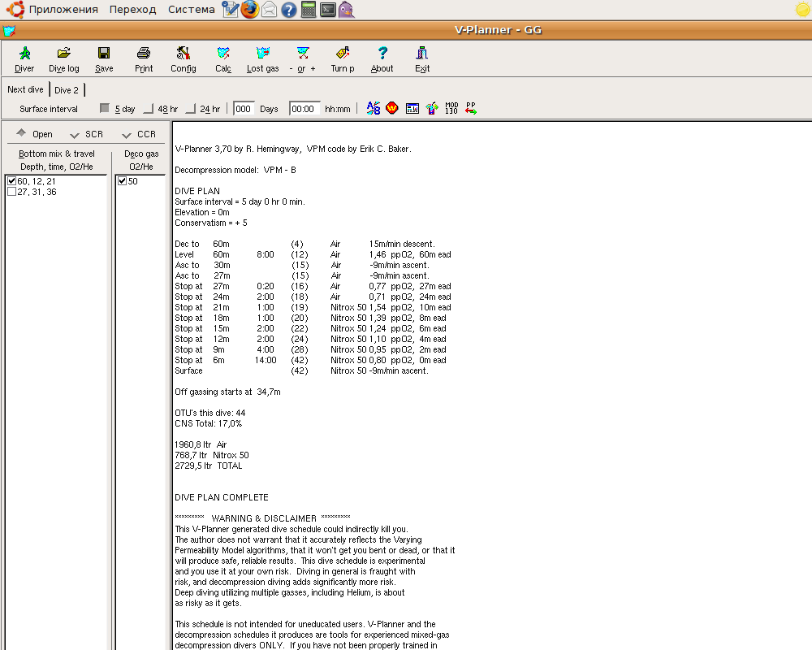812x650 pixels.
Task: Click the Days input field
Action: (244, 109)
